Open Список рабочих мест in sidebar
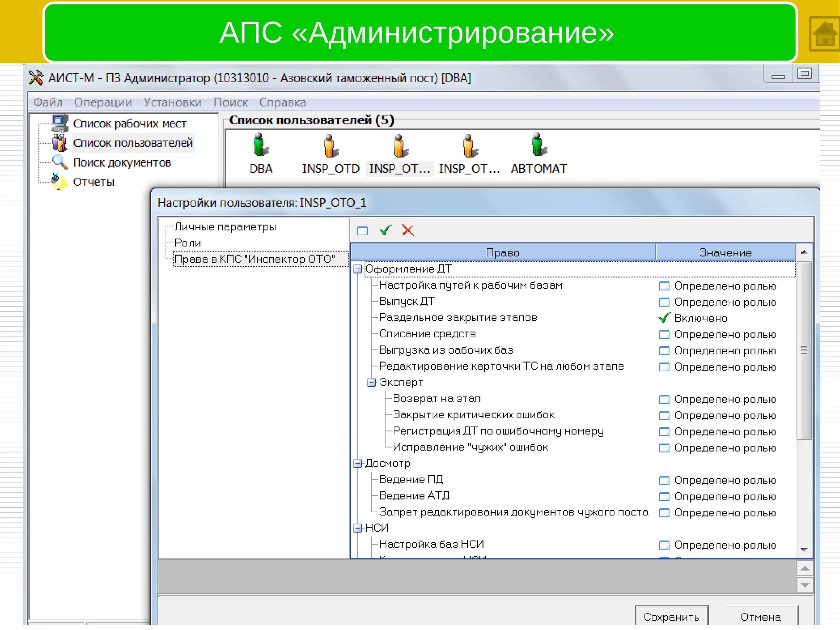Image resolution: width=840 pixels, height=630 pixels. click(129, 123)
